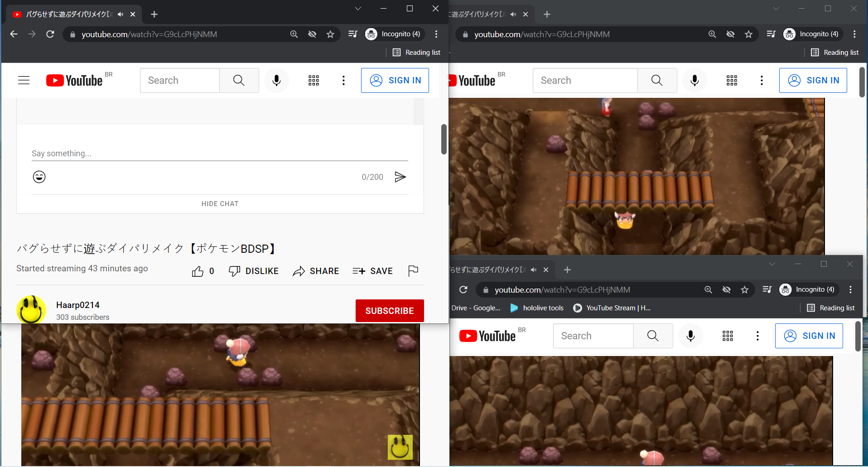The height and width of the screenshot is (467, 868).
Task: Open media controls in left window toolbar
Action: pos(353,34)
